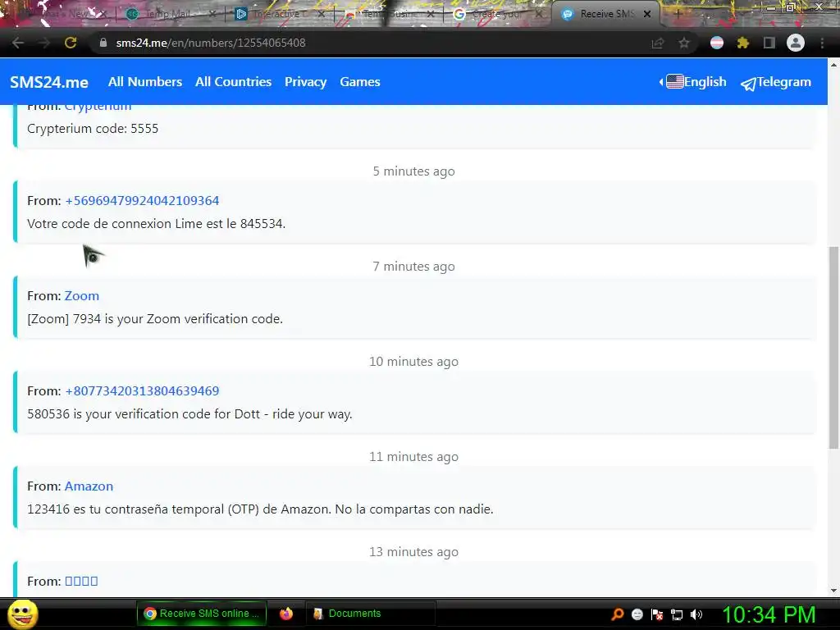This screenshot has height=630, width=840.
Task: Go to SMS24.me home logo
Action: [49, 82]
